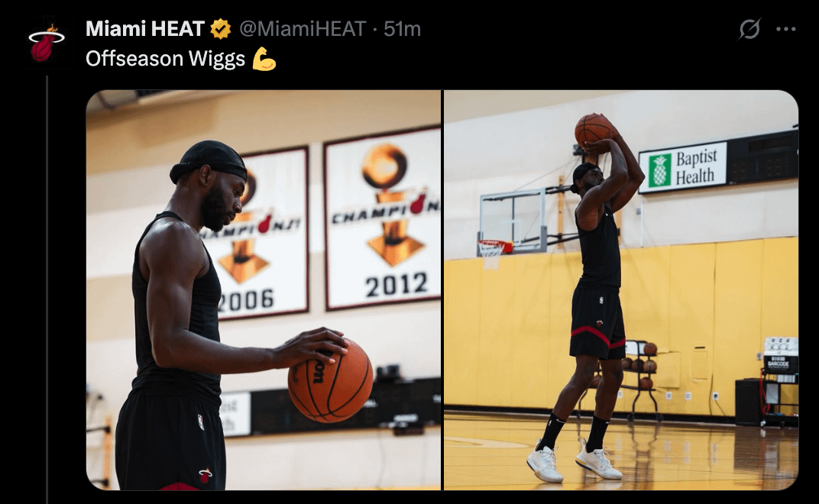Open the left photo of player dribbling
Viewport: 819px width, 504px height.
coord(264,290)
